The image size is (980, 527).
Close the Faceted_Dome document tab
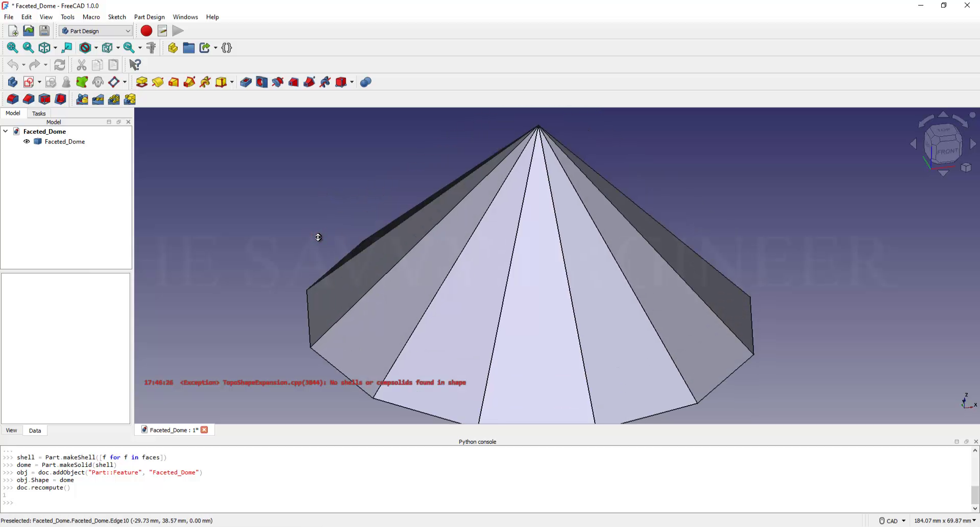(x=205, y=430)
